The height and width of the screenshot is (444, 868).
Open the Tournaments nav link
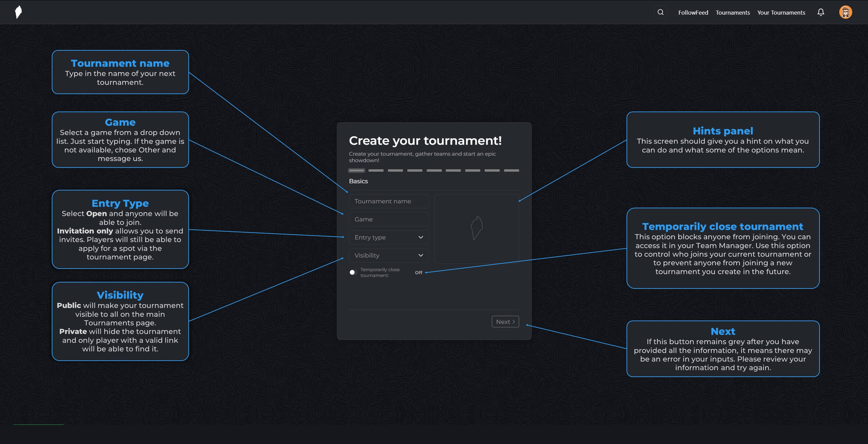733,12
